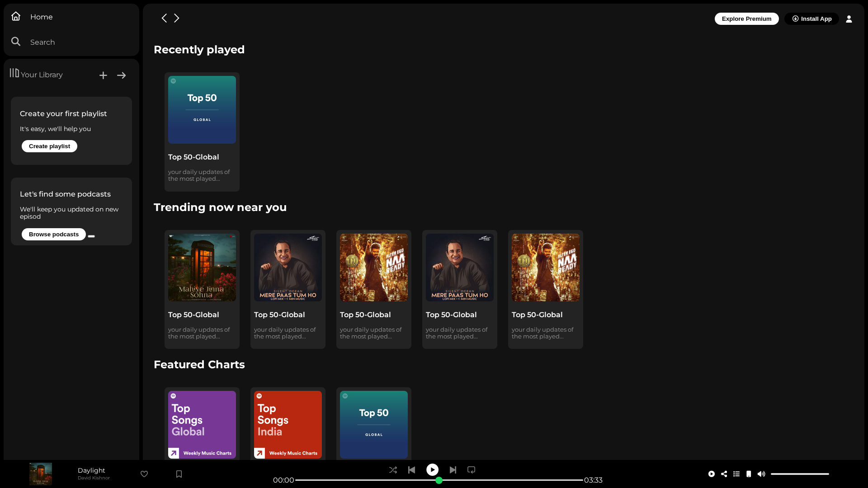The width and height of the screenshot is (868, 488).
Task: Click Top 50-Global title under Recently played
Action: tap(193, 157)
